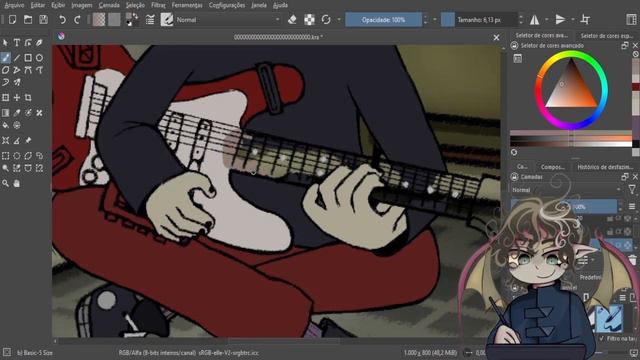Undo the last action
Screen dimensions: 640x360
click(62, 20)
